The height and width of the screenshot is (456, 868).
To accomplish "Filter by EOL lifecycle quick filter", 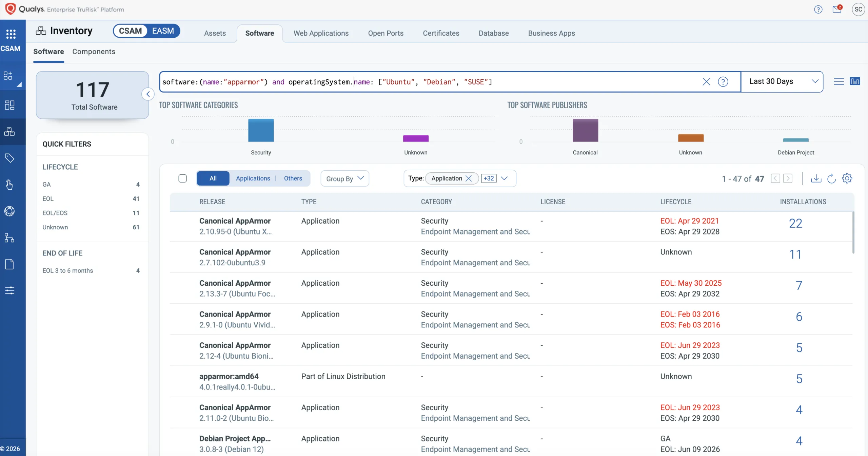I will 48,199.
